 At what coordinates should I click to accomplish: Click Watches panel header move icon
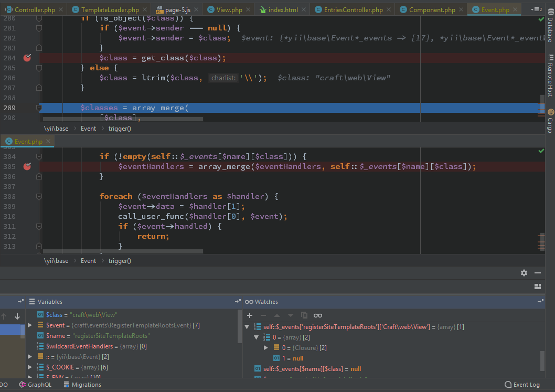[540, 301]
